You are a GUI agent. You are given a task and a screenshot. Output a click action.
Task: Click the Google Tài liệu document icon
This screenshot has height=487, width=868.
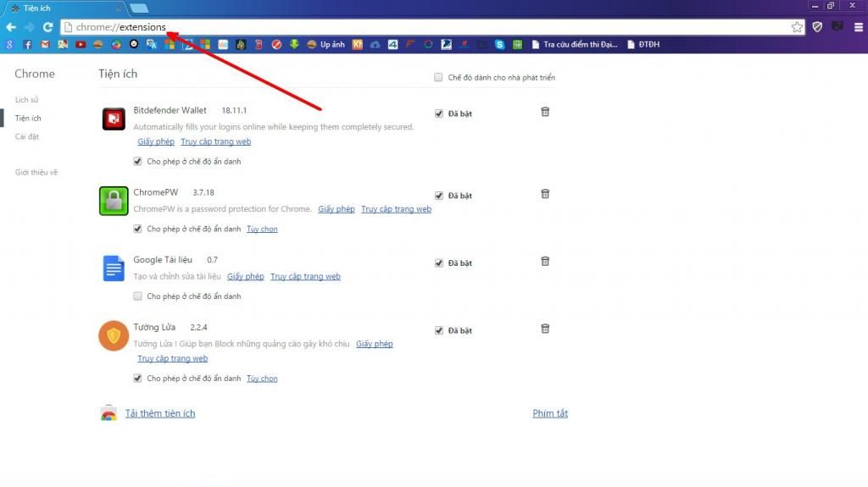coord(114,268)
